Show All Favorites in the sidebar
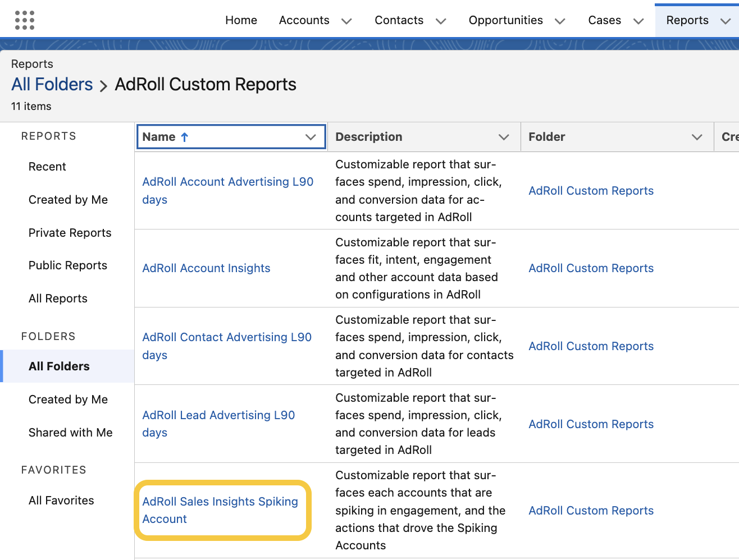Viewport: 739px width, 560px height. (x=61, y=501)
